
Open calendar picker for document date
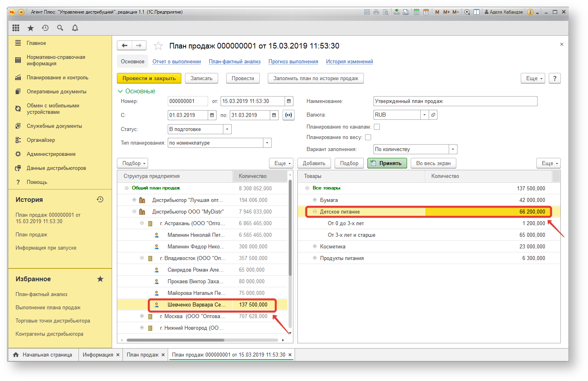pyautogui.click(x=289, y=101)
